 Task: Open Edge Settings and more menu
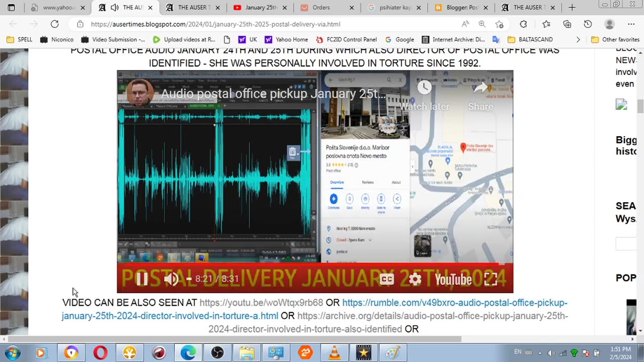631,24
